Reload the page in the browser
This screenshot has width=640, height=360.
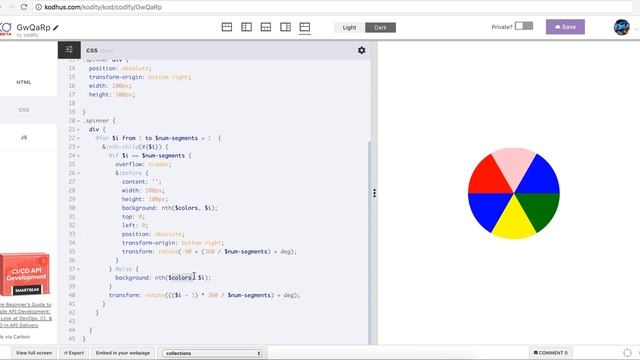pyautogui.click(x=24, y=7)
